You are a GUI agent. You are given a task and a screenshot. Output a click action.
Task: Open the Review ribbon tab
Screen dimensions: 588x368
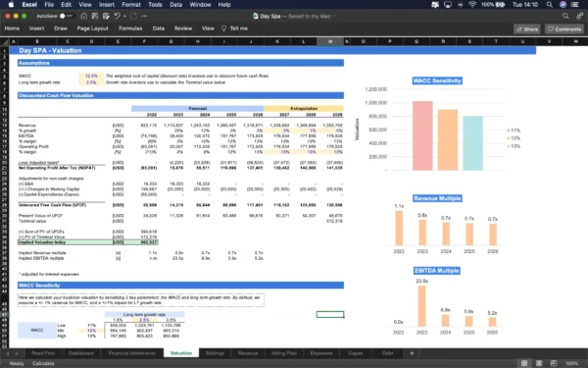[183, 28]
